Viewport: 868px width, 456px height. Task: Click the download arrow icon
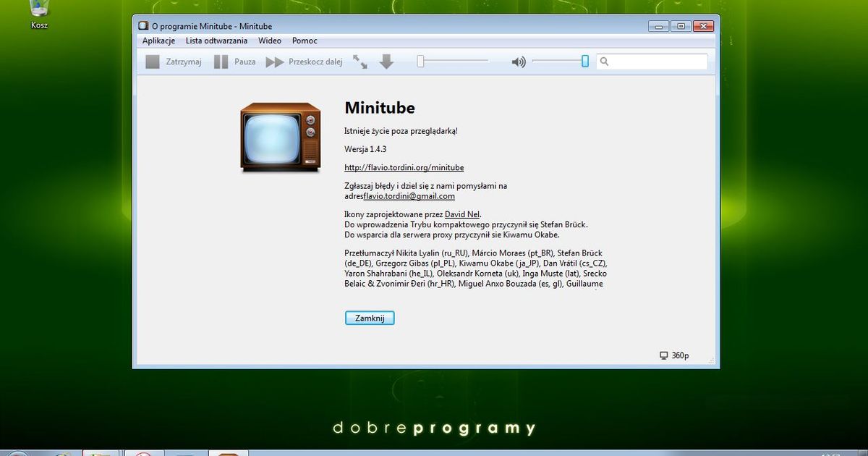(386, 62)
